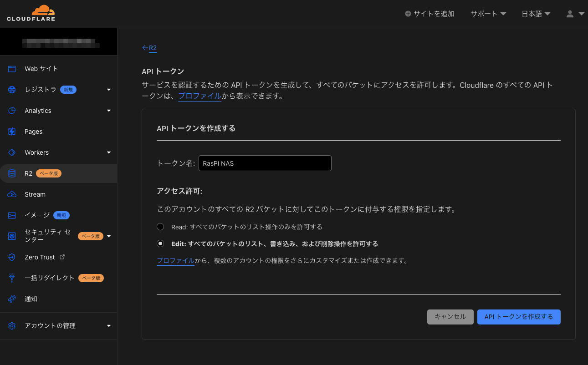588x365 pixels.
Task: Click the セキュリティ センター ベータ版 badge
Action: pyautogui.click(x=91, y=236)
